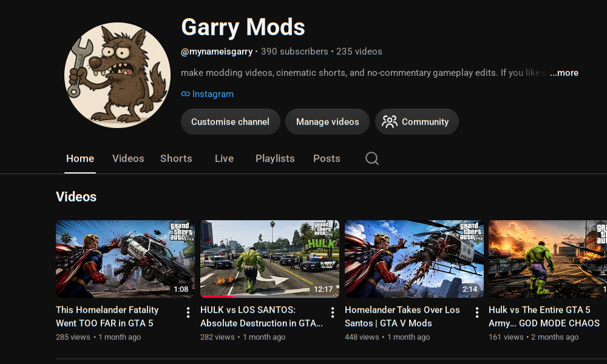Image resolution: width=607 pixels, height=364 pixels.
Task: Click the people icon in Community button
Action: pyautogui.click(x=390, y=121)
